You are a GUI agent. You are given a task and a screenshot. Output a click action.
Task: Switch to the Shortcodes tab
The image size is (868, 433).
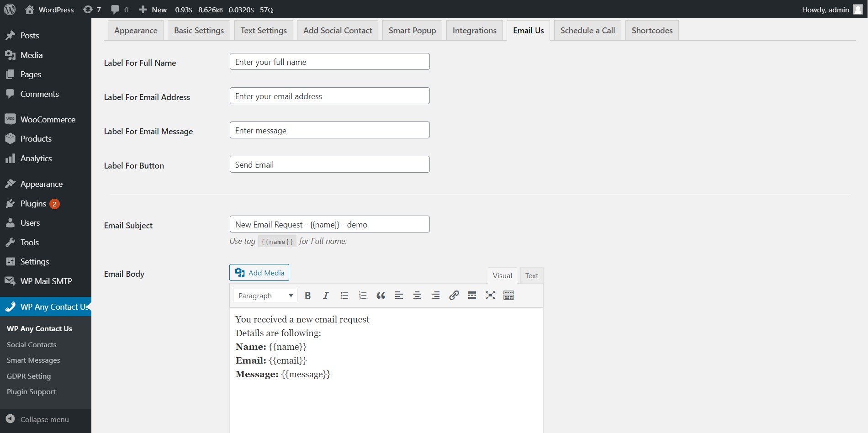[652, 31]
